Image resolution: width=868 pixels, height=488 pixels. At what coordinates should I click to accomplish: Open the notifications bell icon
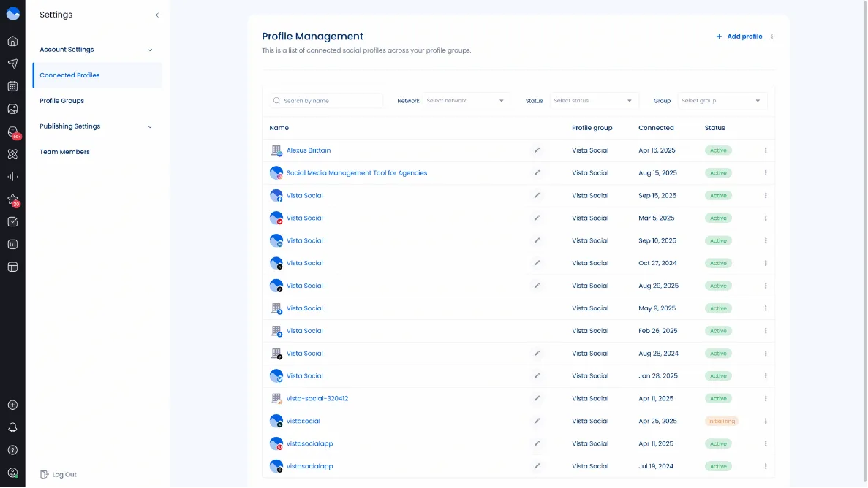coord(12,427)
